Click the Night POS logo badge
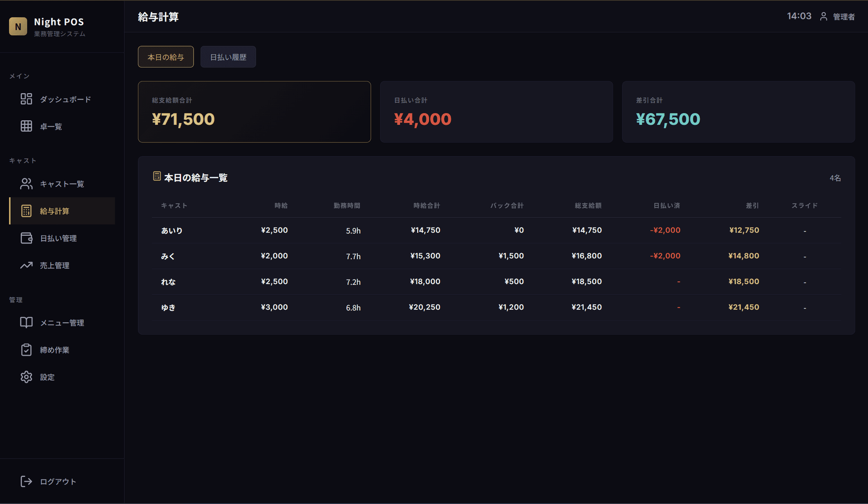 (18, 27)
